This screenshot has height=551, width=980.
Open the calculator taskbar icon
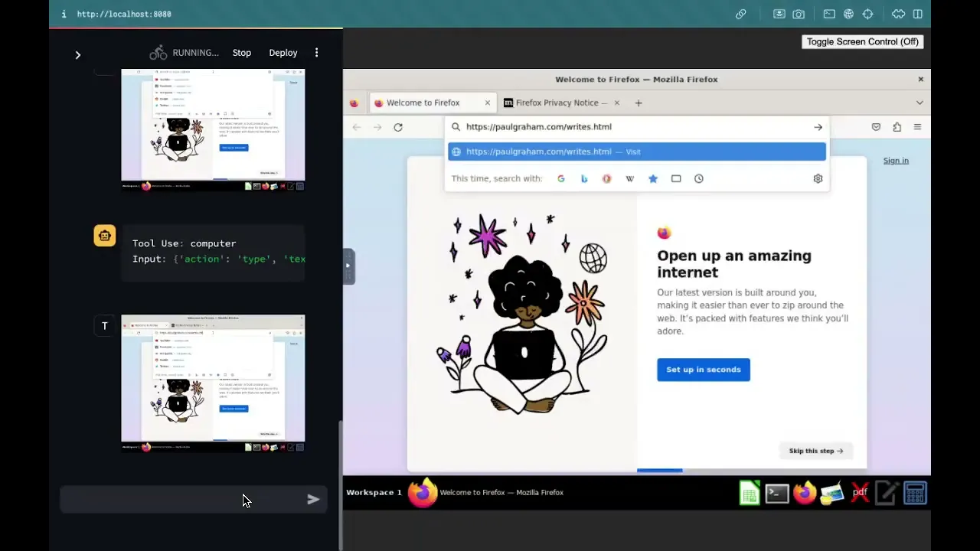(915, 493)
